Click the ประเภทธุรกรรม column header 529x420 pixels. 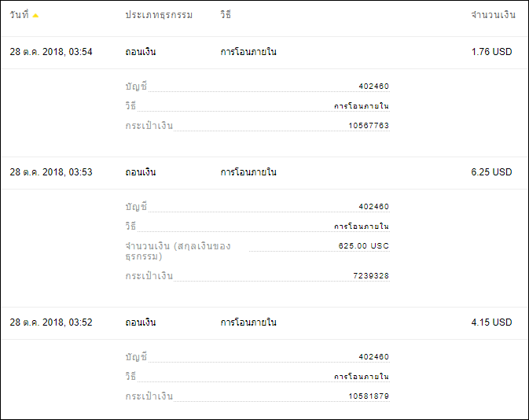click(159, 15)
